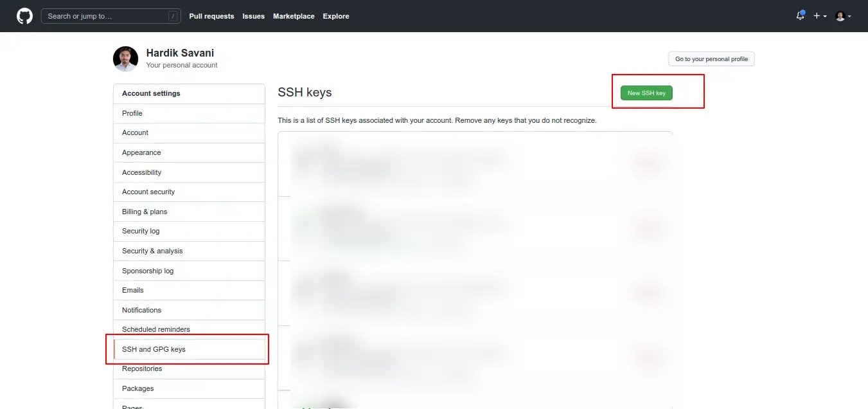Open the notifications bell icon
Screen dimensions: 868x409
pos(800,16)
